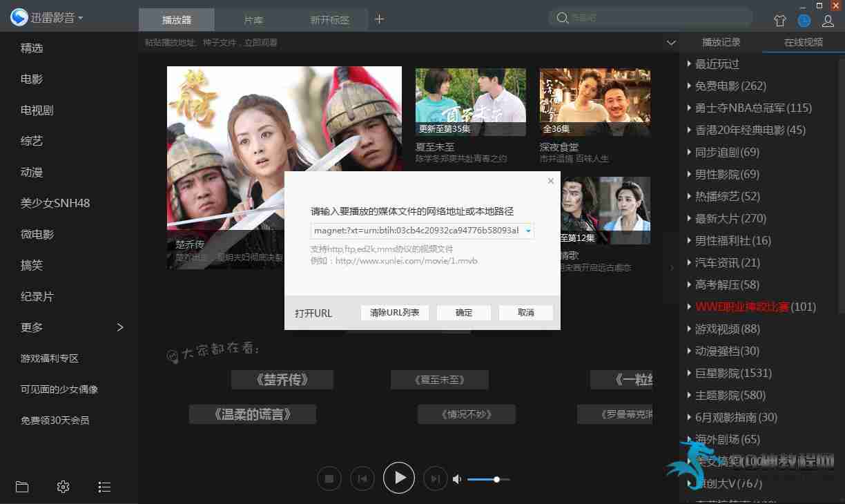Open the 游戏福利专区 link
This screenshot has height=504, width=845.
click(x=50, y=358)
